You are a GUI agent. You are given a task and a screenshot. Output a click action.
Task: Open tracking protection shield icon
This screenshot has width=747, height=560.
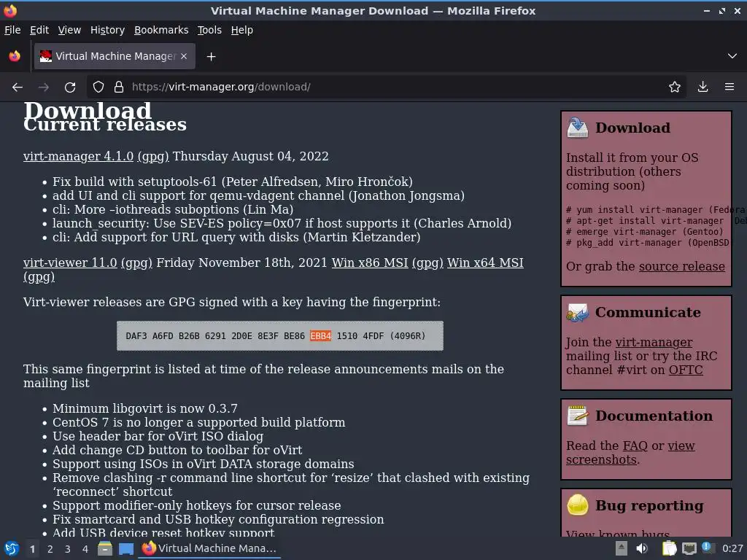click(x=98, y=87)
